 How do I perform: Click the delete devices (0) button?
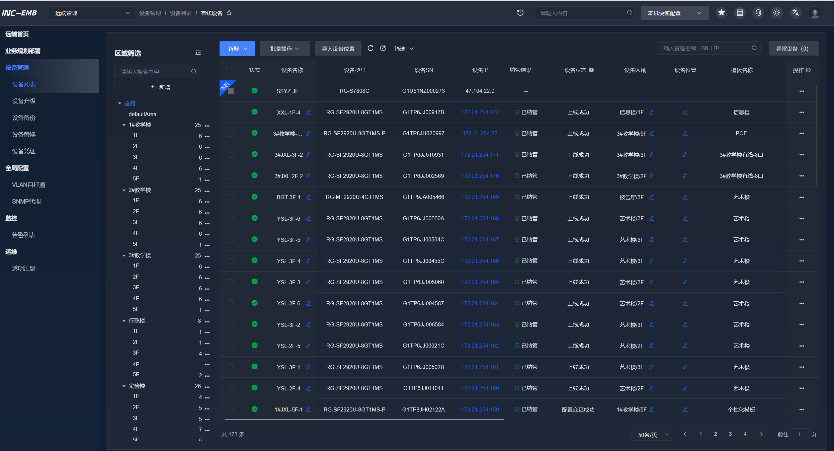pos(794,48)
